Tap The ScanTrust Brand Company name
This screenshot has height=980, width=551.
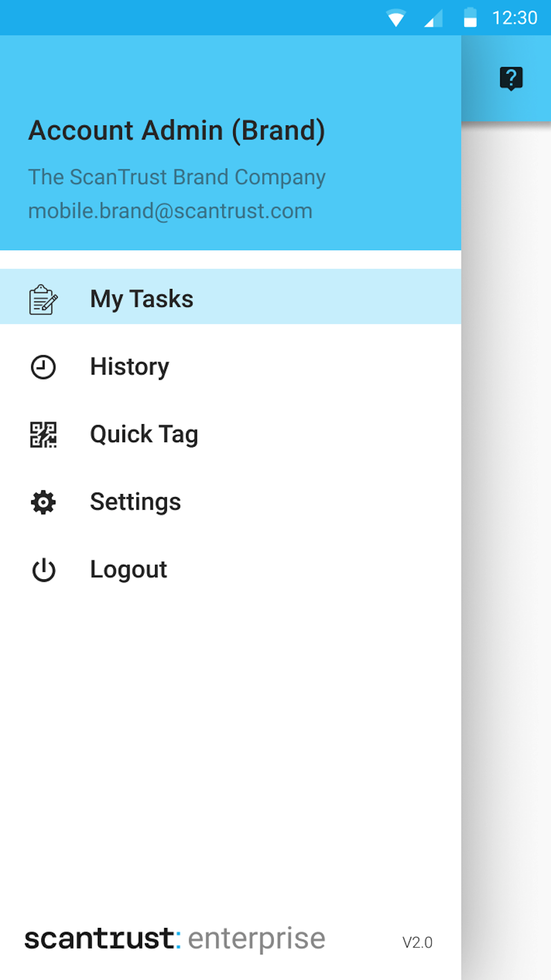tap(177, 178)
